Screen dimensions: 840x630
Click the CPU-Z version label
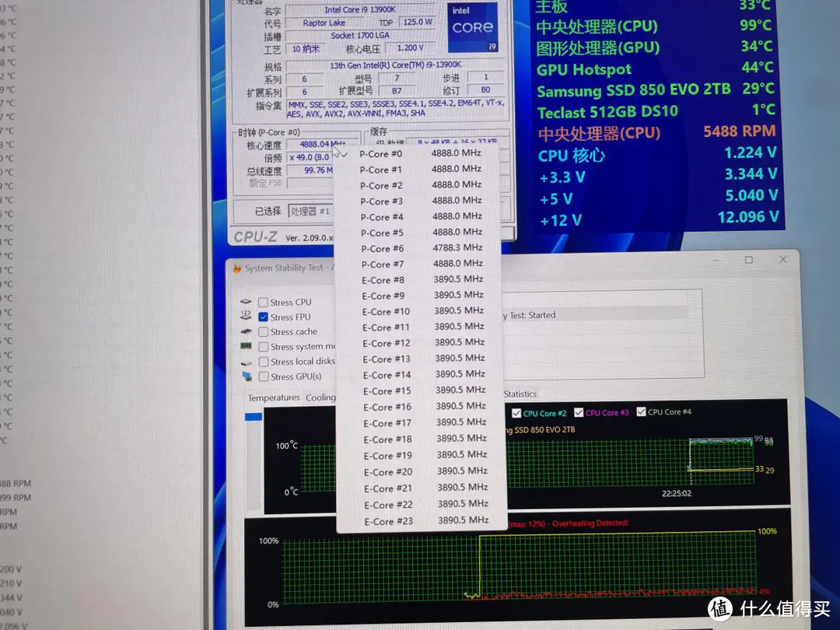pos(309,238)
